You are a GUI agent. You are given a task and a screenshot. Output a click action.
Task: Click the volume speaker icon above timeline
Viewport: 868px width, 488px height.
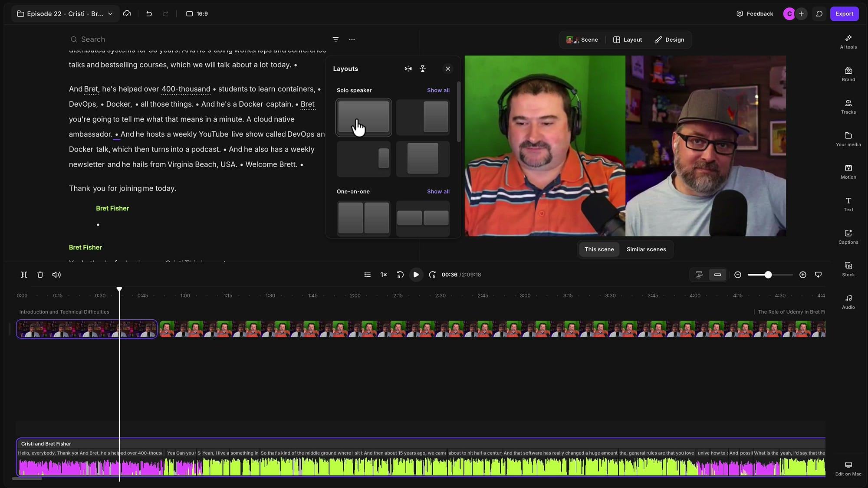pos(56,275)
